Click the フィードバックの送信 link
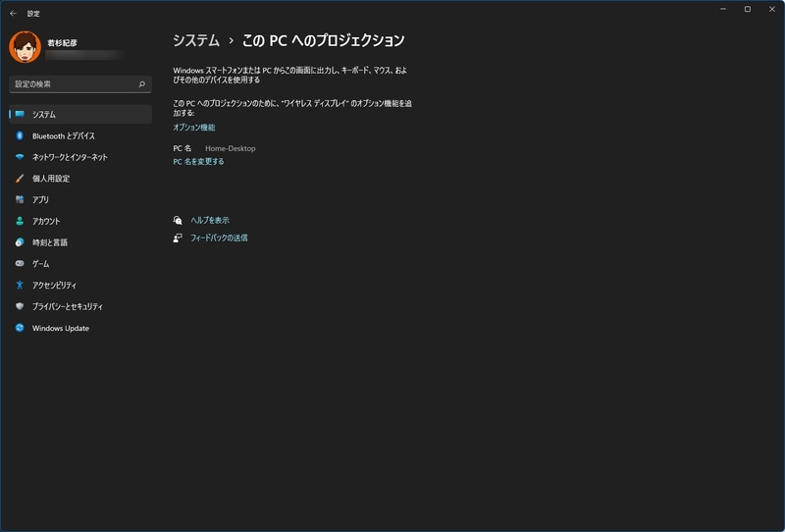Screen dimensions: 785x532 (219, 238)
